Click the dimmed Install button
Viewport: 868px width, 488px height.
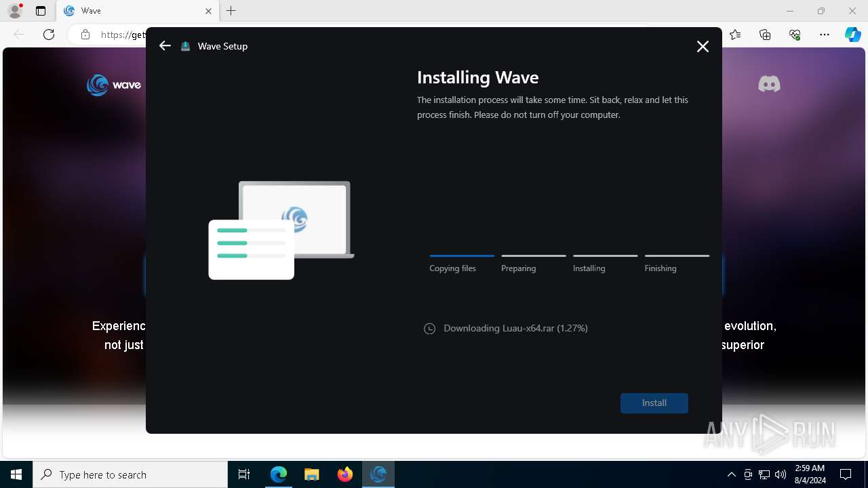[654, 403]
